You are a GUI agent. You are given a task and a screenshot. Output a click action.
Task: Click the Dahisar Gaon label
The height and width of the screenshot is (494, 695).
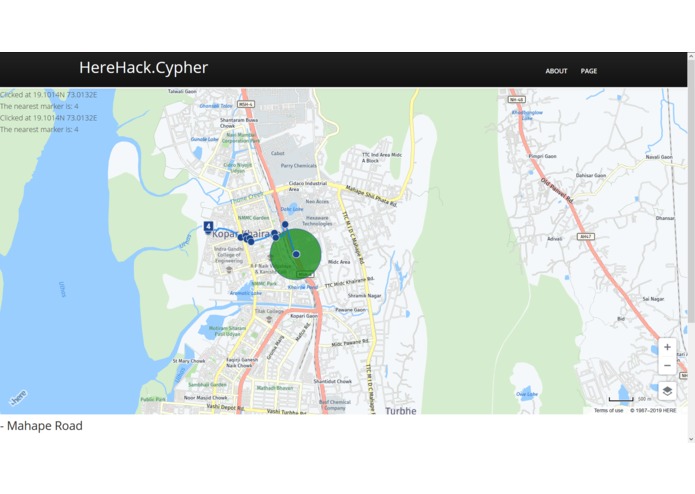click(590, 175)
